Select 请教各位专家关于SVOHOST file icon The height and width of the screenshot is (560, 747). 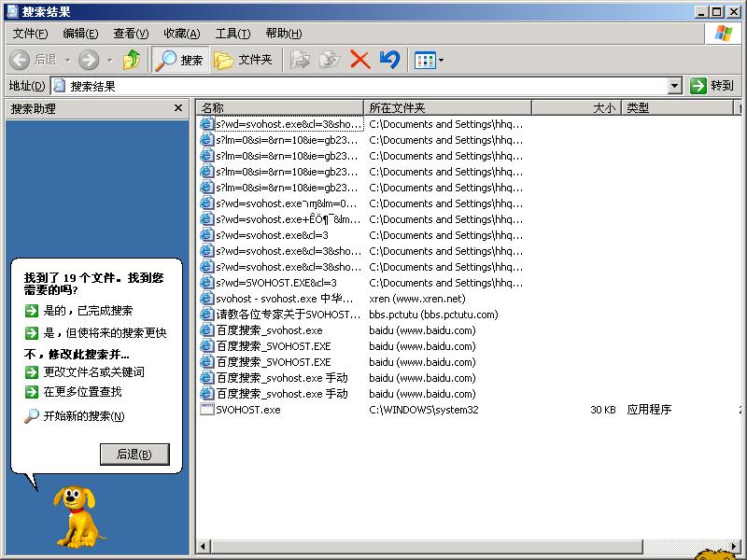click(206, 315)
